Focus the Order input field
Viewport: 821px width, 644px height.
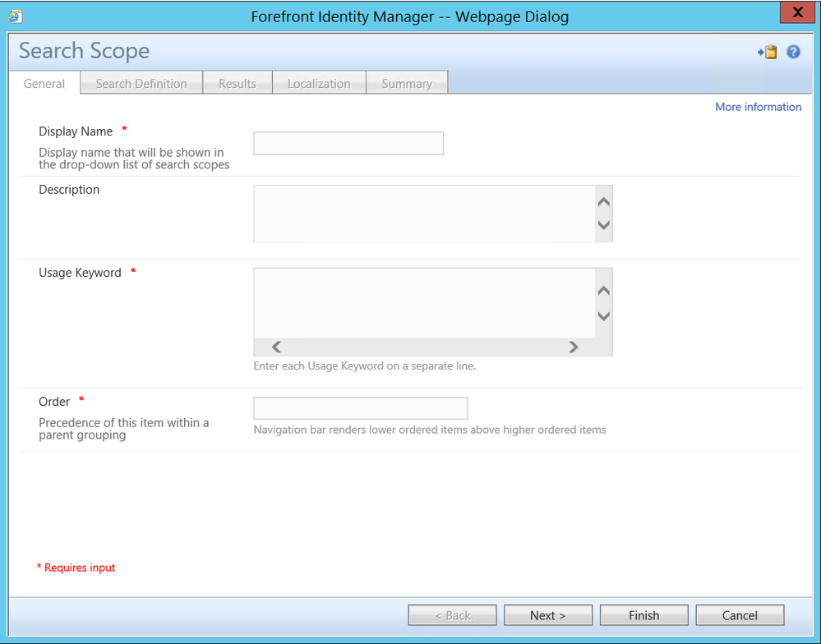click(x=360, y=408)
